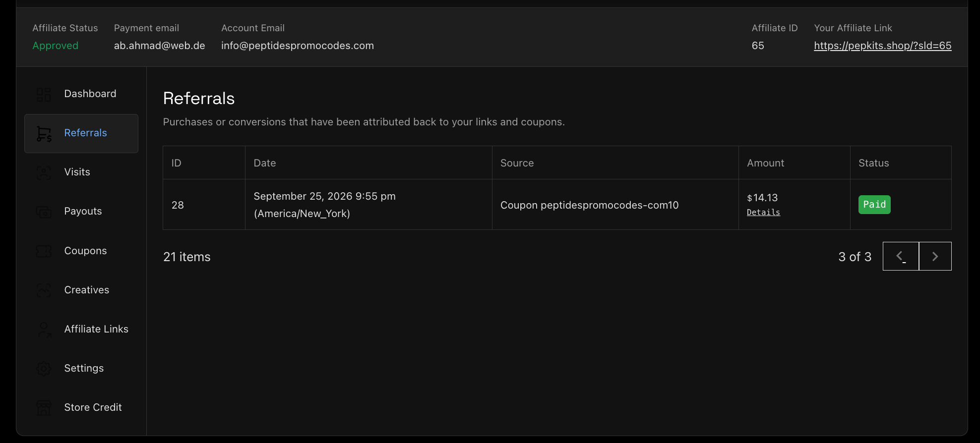View Details for the $14.13 referral
Screen dimensions: 980x443
click(x=763, y=212)
